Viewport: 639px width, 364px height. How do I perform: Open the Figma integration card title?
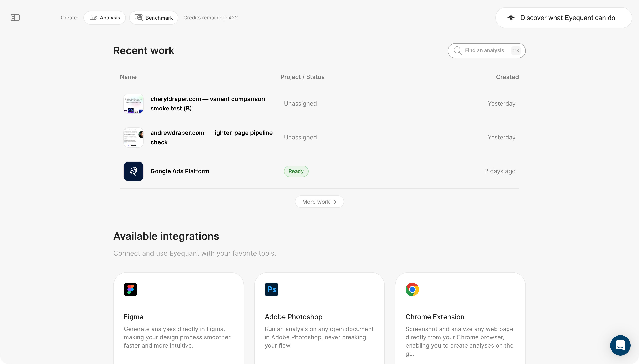(x=134, y=317)
